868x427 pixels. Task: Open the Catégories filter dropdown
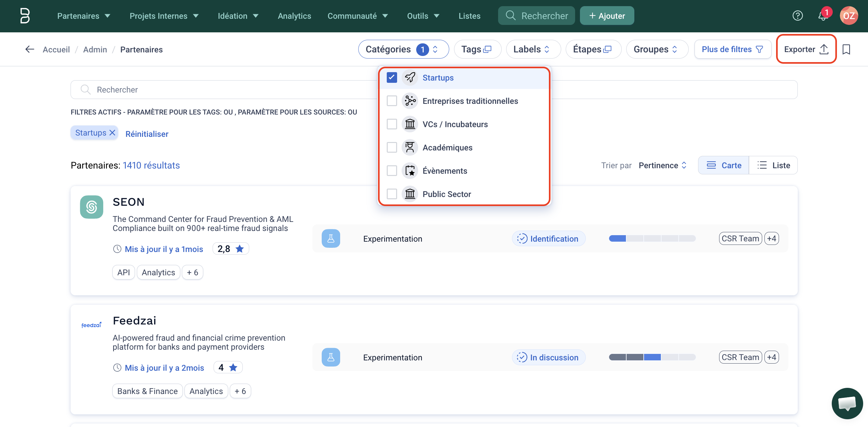pyautogui.click(x=403, y=49)
